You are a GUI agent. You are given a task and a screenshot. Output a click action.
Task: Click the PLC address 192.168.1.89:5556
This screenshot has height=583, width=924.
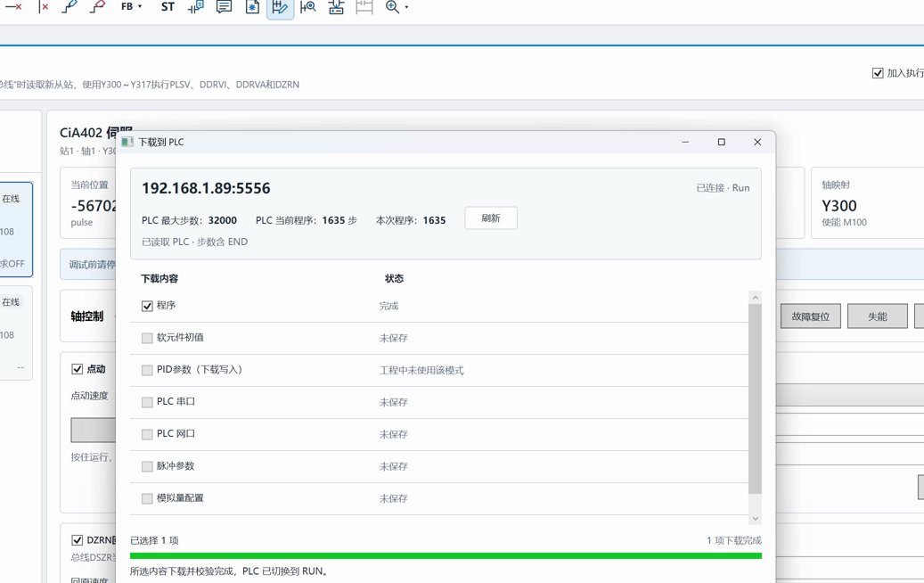click(206, 188)
